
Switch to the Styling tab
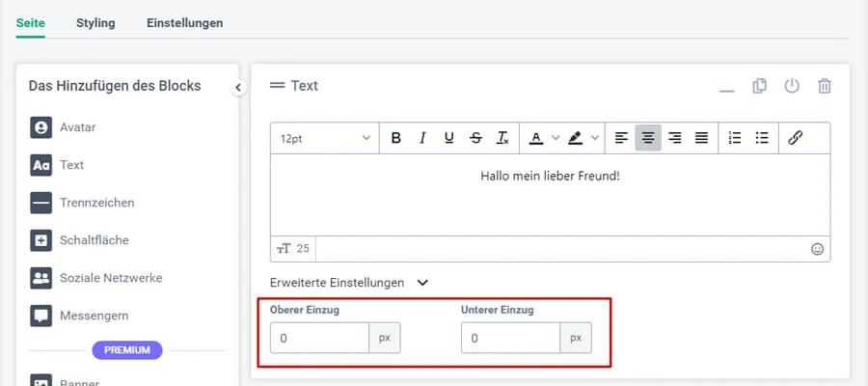click(95, 23)
